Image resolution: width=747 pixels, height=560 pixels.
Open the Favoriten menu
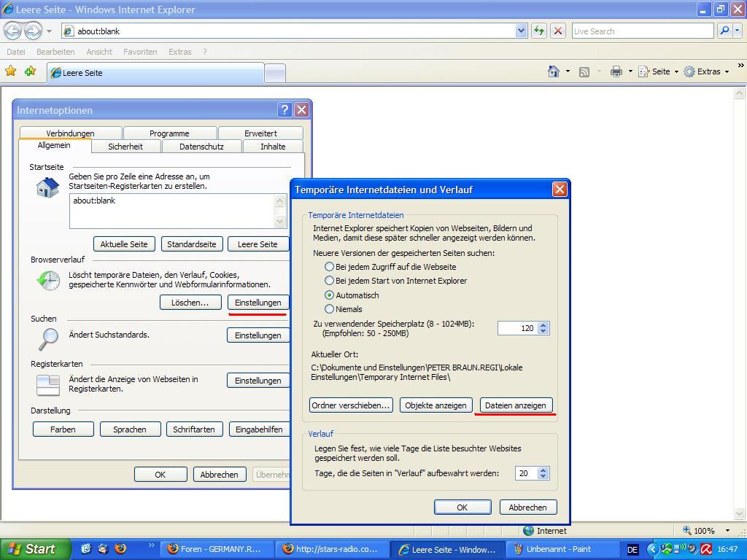140,52
